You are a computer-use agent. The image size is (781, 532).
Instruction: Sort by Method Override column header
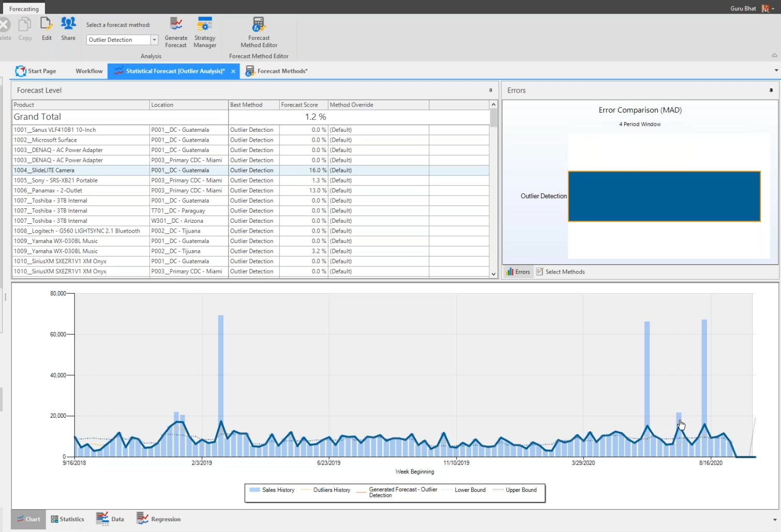(x=379, y=104)
